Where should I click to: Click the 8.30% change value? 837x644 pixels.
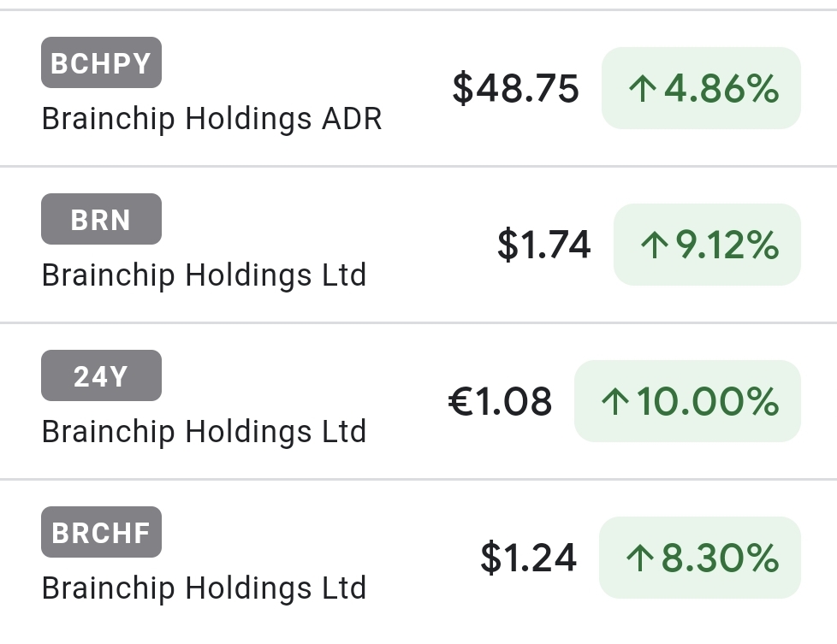pos(720,558)
